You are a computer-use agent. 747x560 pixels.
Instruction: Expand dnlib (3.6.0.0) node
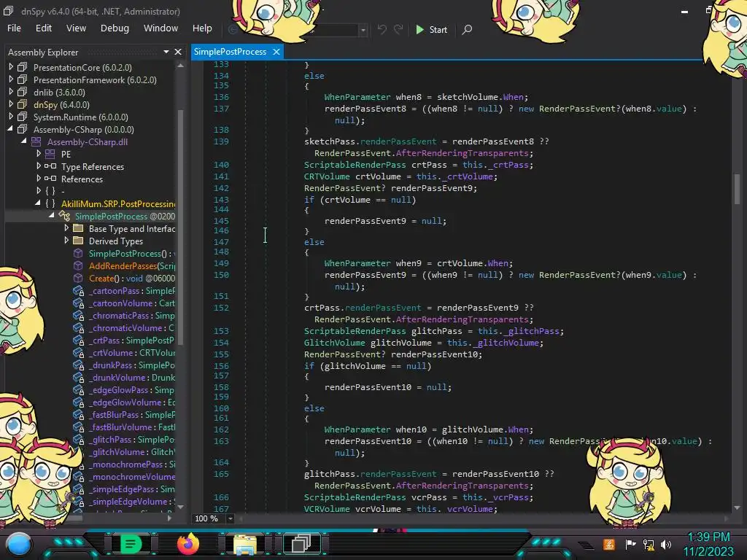pyautogui.click(x=11, y=92)
